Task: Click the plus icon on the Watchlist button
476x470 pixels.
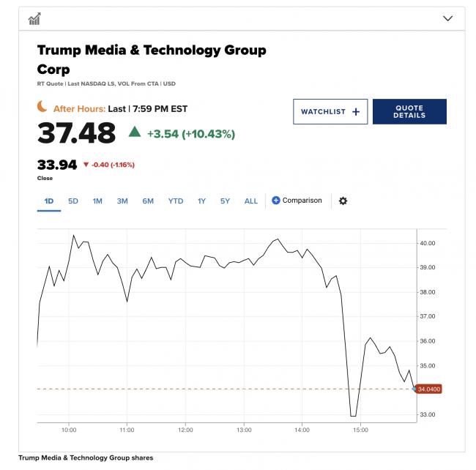Action: (356, 112)
